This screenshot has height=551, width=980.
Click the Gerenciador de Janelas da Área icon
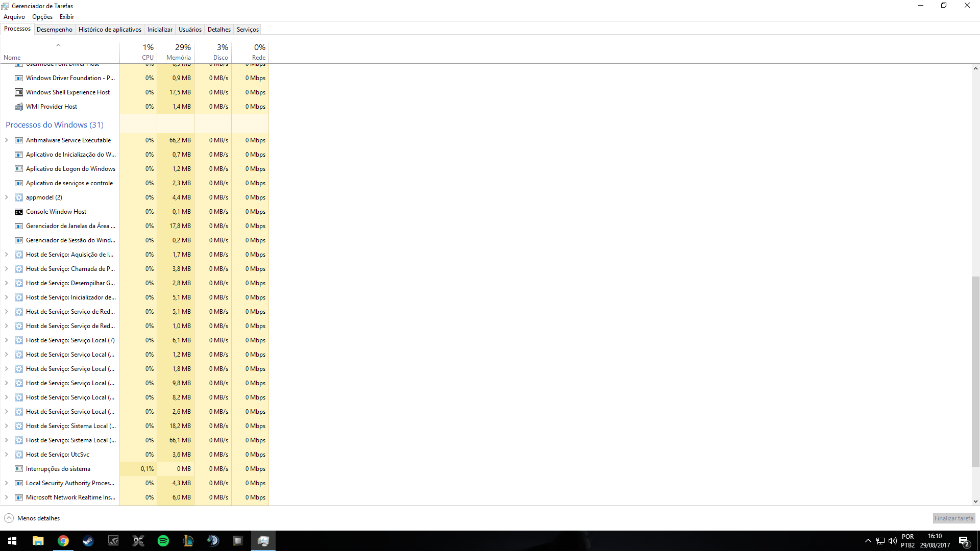19,226
